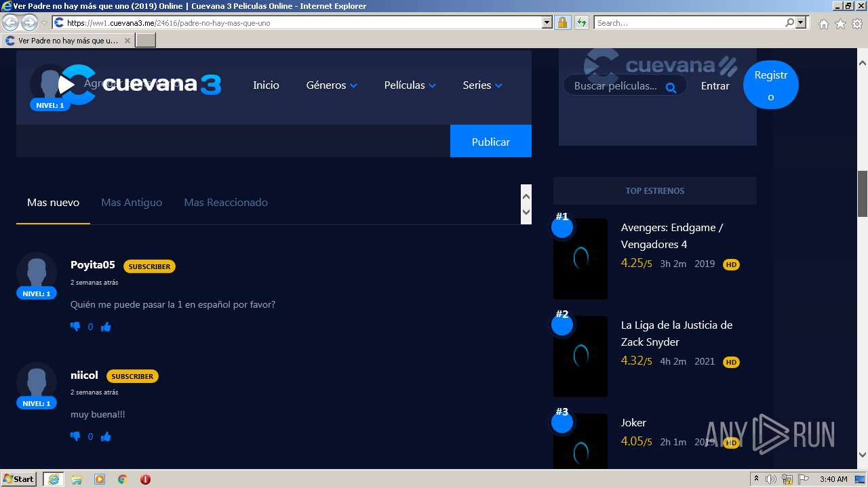Open the Joker movie link
868x488 pixels.
[633, 423]
